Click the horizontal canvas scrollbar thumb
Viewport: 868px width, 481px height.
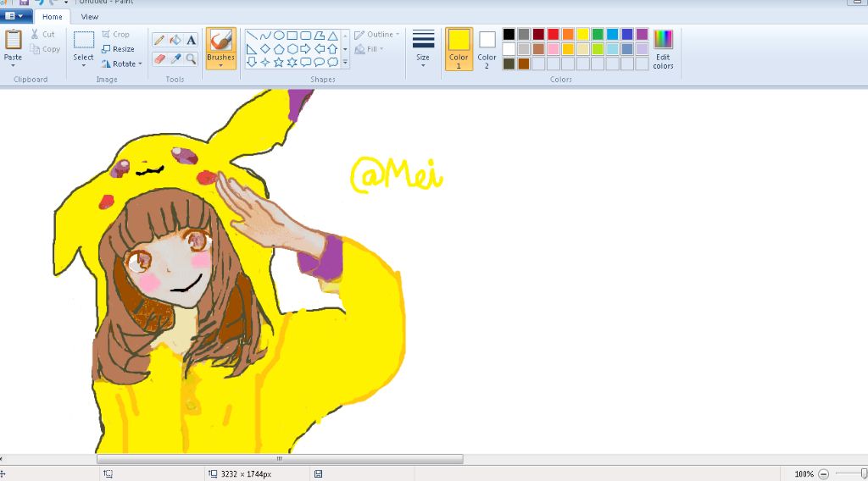point(280,459)
